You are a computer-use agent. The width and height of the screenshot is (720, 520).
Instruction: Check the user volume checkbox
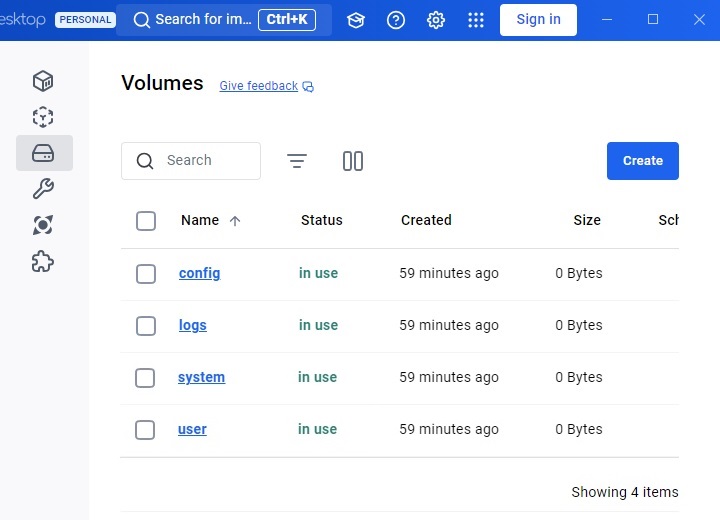click(x=145, y=430)
